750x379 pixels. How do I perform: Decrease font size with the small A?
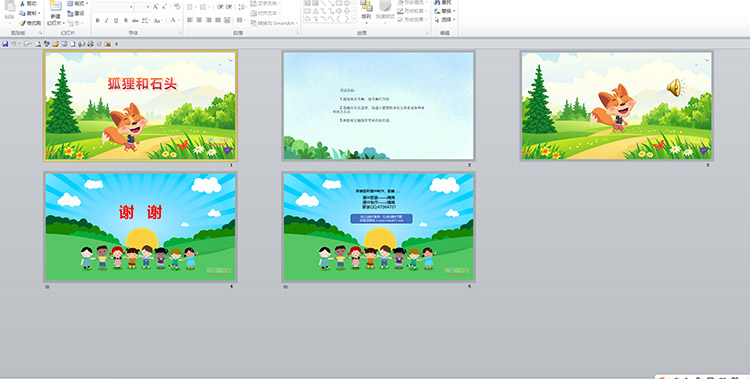point(164,7)
